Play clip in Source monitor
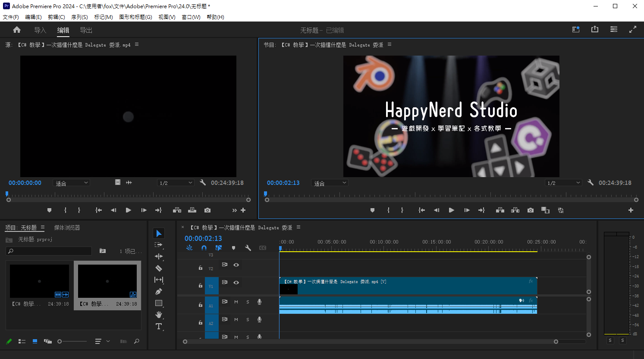The height and width of the screenshot is (359, 644). 129,210
